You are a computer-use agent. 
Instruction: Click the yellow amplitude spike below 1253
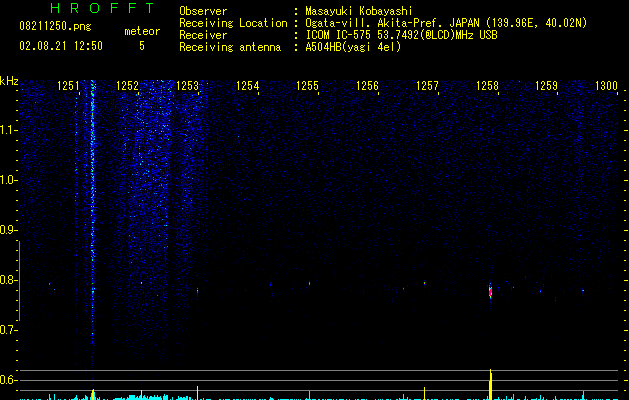point(197,393)
